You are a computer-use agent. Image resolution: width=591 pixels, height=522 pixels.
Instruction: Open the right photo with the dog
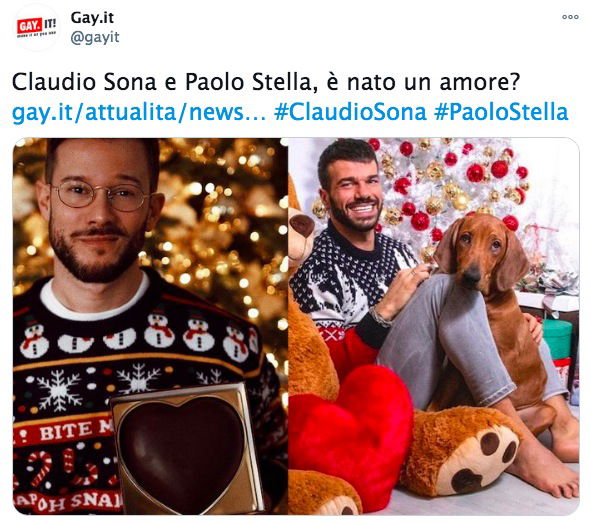[x=434, y=326]
